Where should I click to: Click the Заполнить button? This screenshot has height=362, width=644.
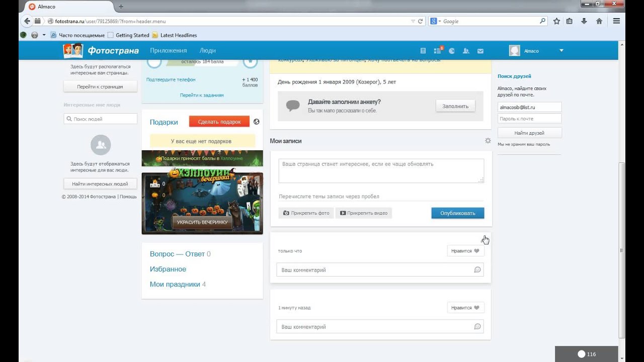pyautogui.click(x=455, y=106)
